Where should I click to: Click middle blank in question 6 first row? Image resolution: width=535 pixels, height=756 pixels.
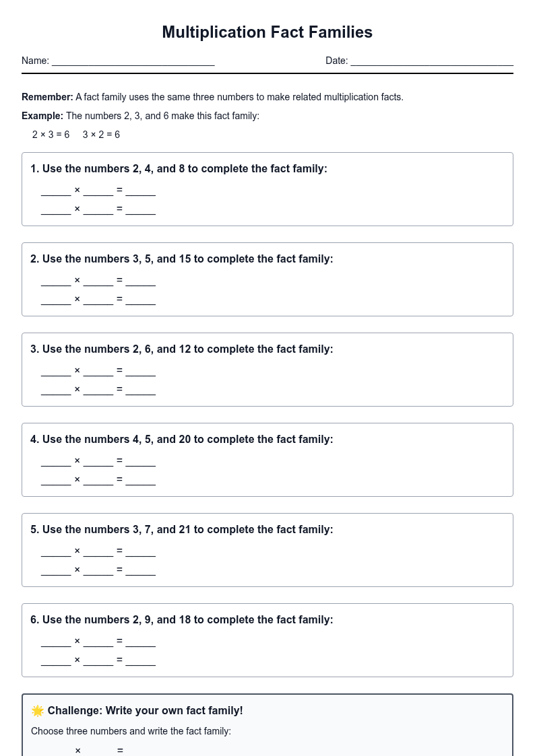click(98, 642)
